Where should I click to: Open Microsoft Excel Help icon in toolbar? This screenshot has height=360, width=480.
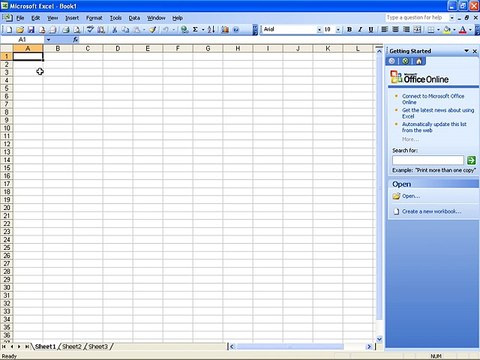(x=236, y=30)
